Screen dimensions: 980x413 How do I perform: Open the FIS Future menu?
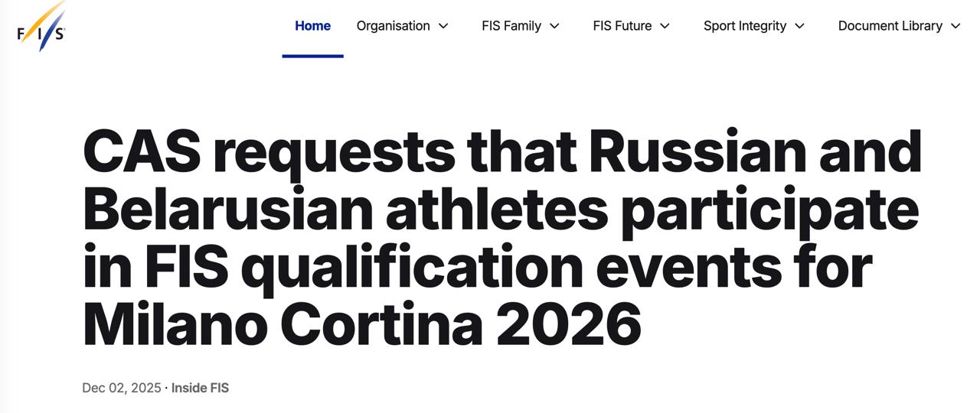click(x=622, y=26)
